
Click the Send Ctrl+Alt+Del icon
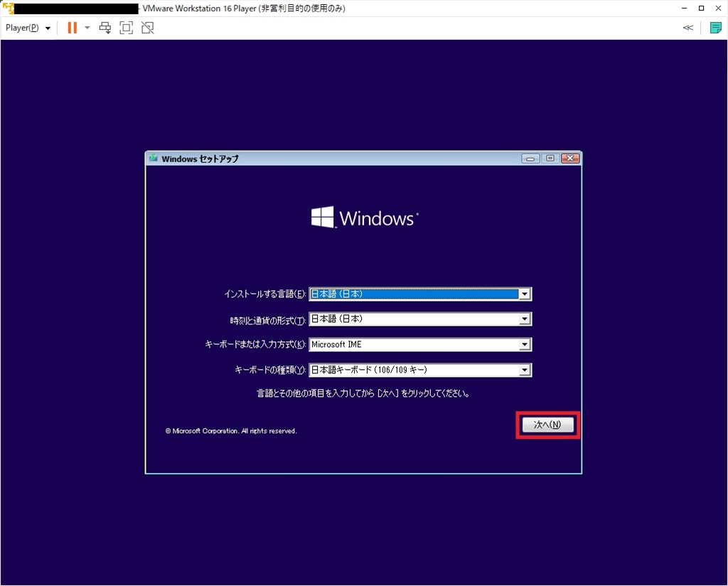(105, 28)
